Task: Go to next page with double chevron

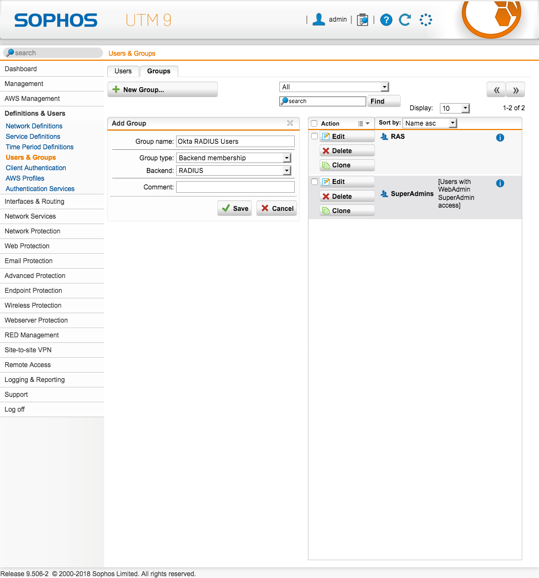Action: (515, 90)
